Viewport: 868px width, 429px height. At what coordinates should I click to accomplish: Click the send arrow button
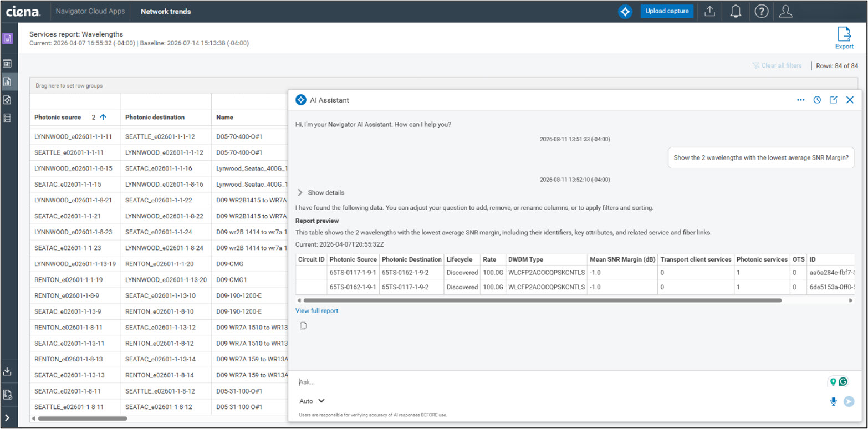pos(849,401)
